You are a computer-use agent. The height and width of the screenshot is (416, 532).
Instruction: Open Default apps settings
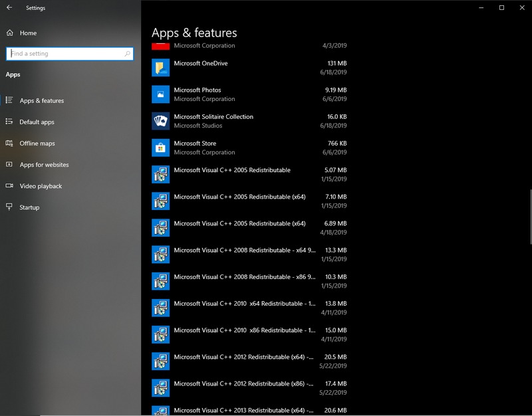[x=37, y=122]
